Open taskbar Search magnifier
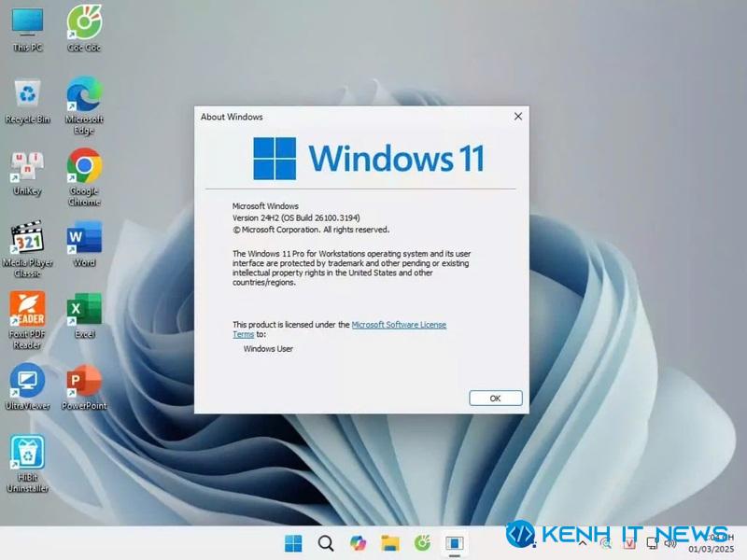Viewport: 747px width, 560px height. (325, 543)
